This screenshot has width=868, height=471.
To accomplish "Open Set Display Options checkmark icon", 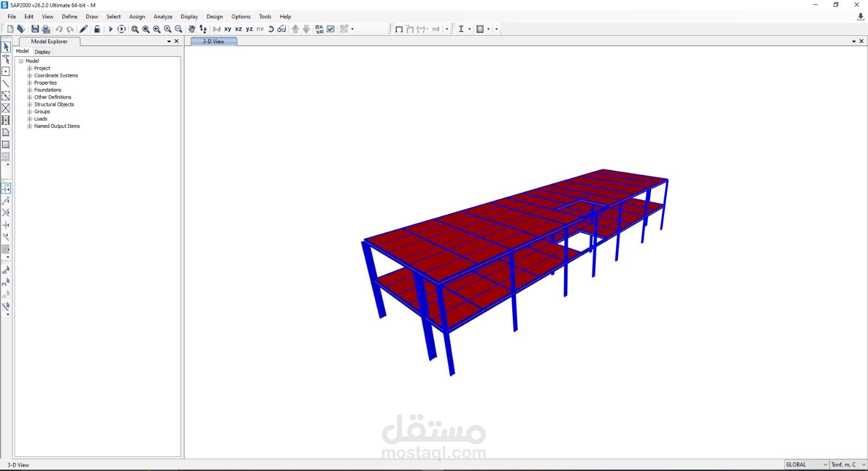I will click(330, 29).
